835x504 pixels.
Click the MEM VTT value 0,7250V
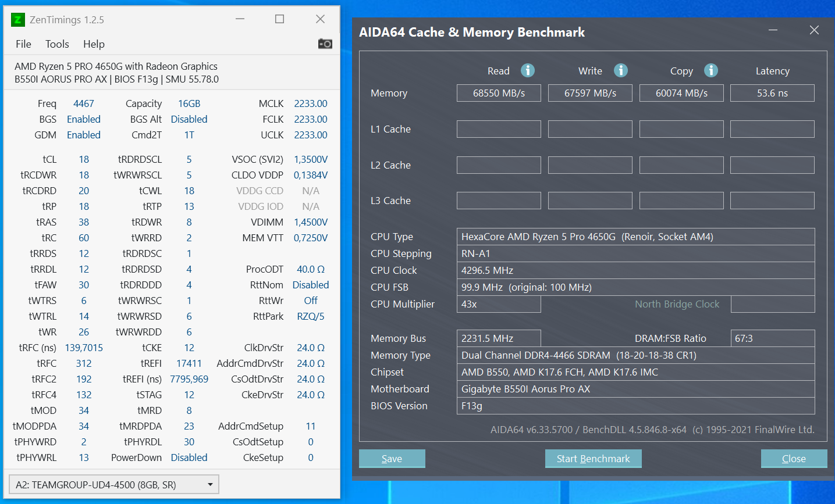(311, 238)
